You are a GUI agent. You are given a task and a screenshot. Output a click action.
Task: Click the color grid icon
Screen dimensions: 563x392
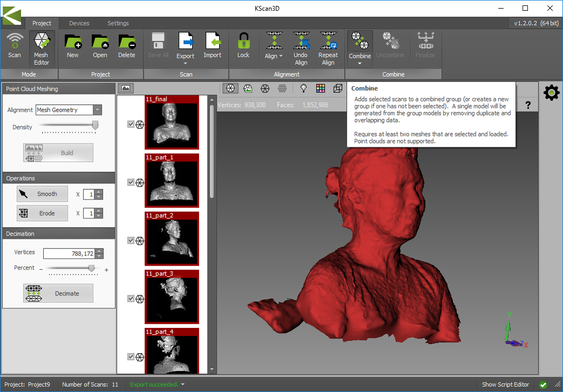[x=321, y=88]
